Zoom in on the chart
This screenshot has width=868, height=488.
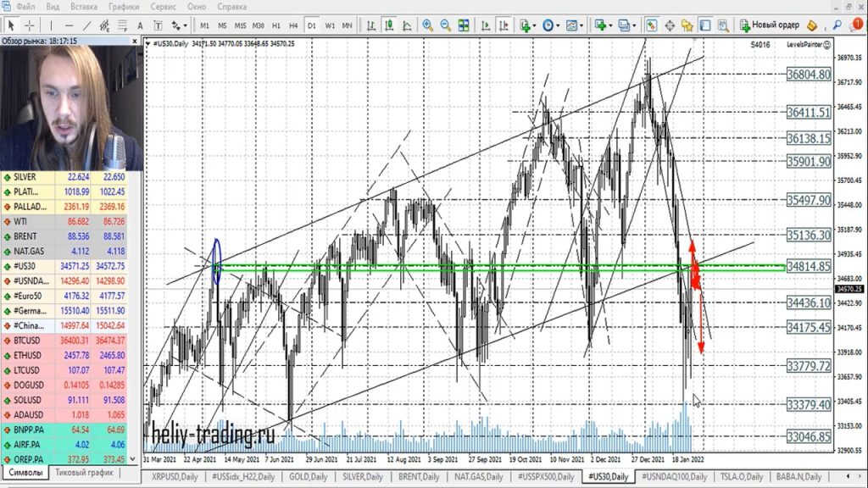(428, 25)
